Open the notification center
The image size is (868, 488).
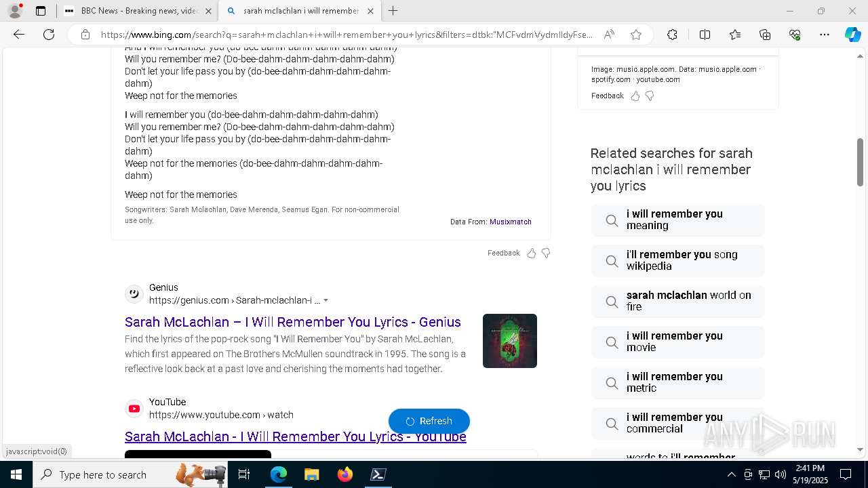[846, 474]
